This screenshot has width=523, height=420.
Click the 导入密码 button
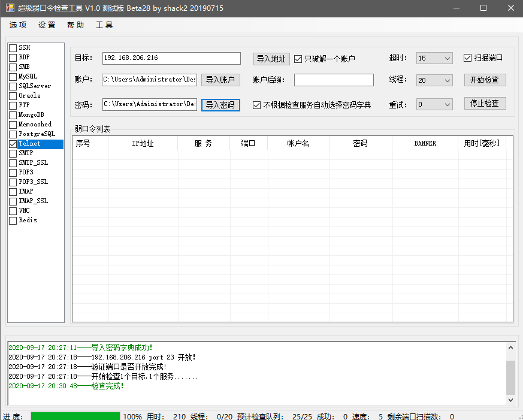pos(220,105)
